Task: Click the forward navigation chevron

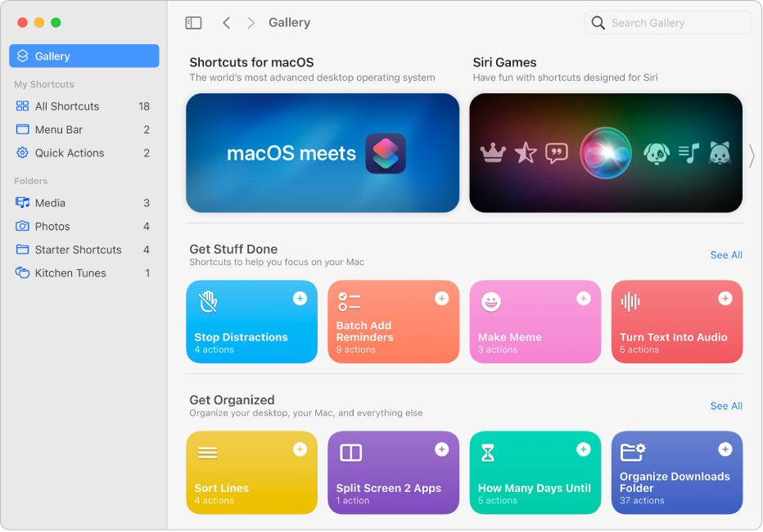Action: pyautogui.click(x=251, y=22)
